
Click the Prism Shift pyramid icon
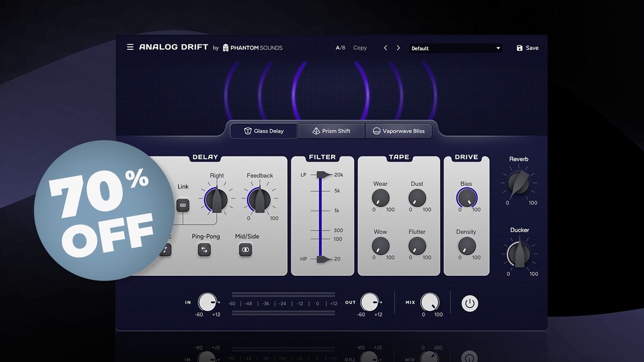[316, 131]
